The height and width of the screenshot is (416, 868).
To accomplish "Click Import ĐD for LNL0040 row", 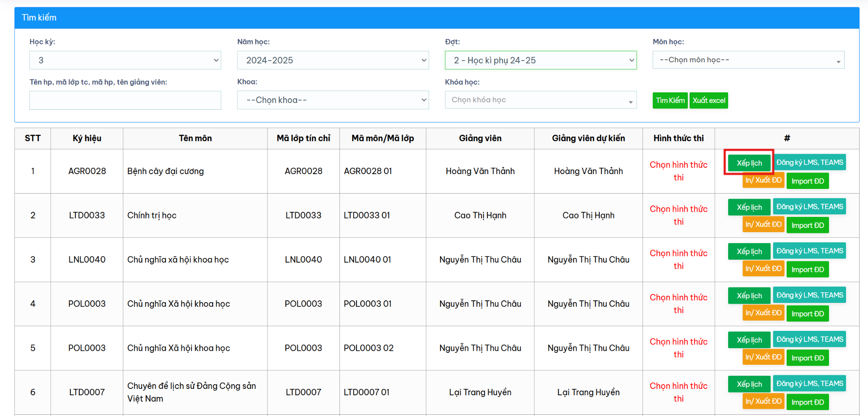I will point(807,269).
